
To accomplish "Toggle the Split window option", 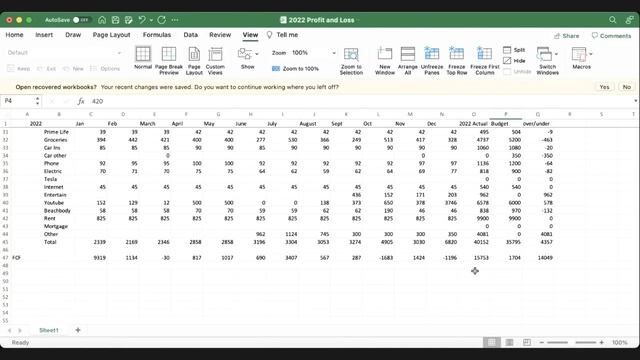I will tap(514, 50).
